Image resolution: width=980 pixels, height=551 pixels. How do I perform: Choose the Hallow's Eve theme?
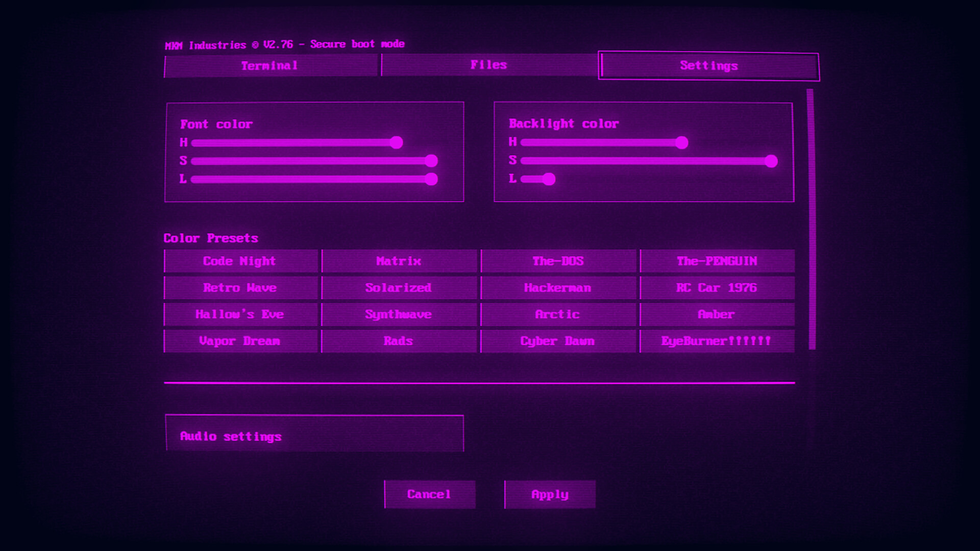click(x=240, y=314)
